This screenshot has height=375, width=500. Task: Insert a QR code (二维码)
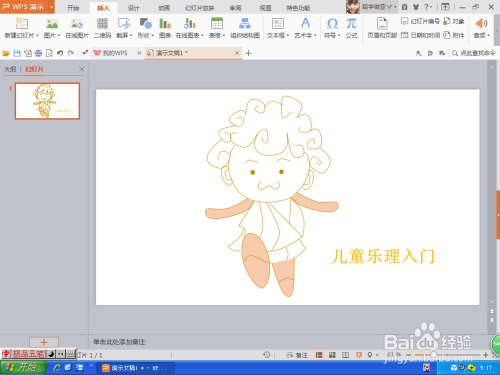pyautogui.click(x=102, y=28)
